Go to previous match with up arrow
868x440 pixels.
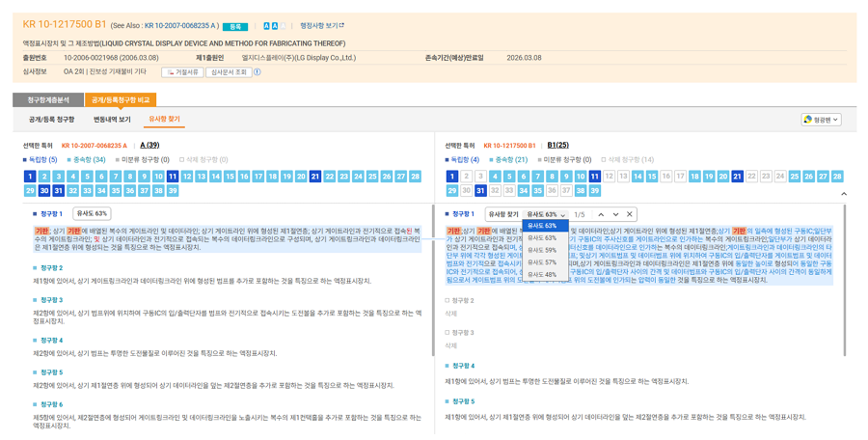[x=601, y=214]
